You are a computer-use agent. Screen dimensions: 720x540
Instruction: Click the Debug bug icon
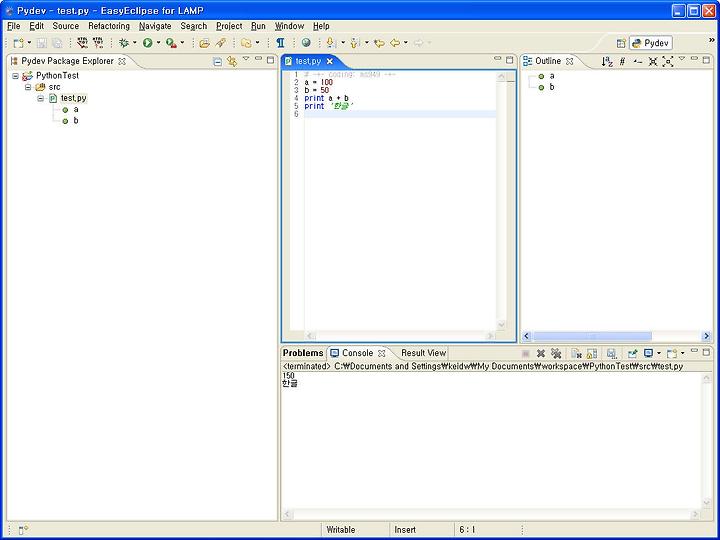124,43
